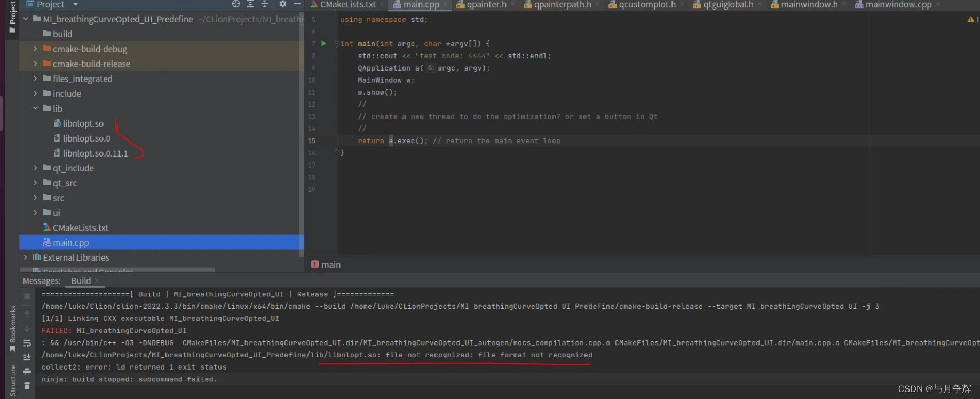Toggle soft-wrap icon in Build messages
This screenshot has width=980, height=399.
[27, 343]
